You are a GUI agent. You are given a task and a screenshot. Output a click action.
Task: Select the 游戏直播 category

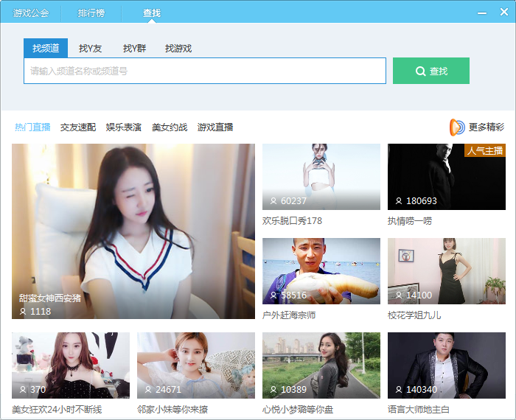(x=215, y=127)
